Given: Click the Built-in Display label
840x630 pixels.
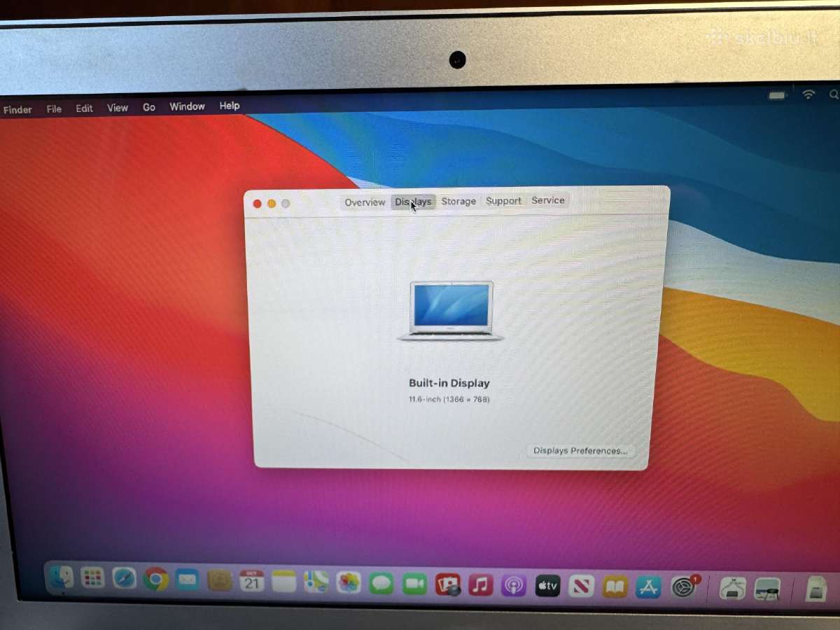Looking at the screenshot, I should (x=449, y=384).
